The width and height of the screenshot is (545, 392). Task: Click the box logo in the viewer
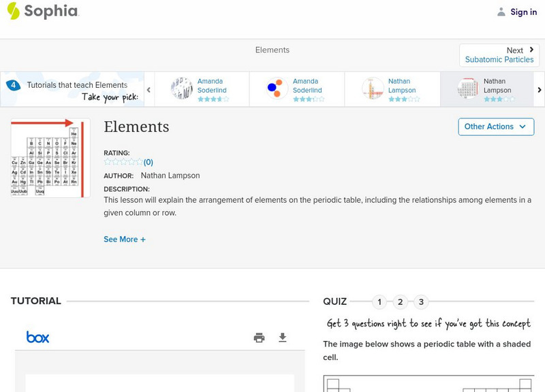[x=37, y=337]
